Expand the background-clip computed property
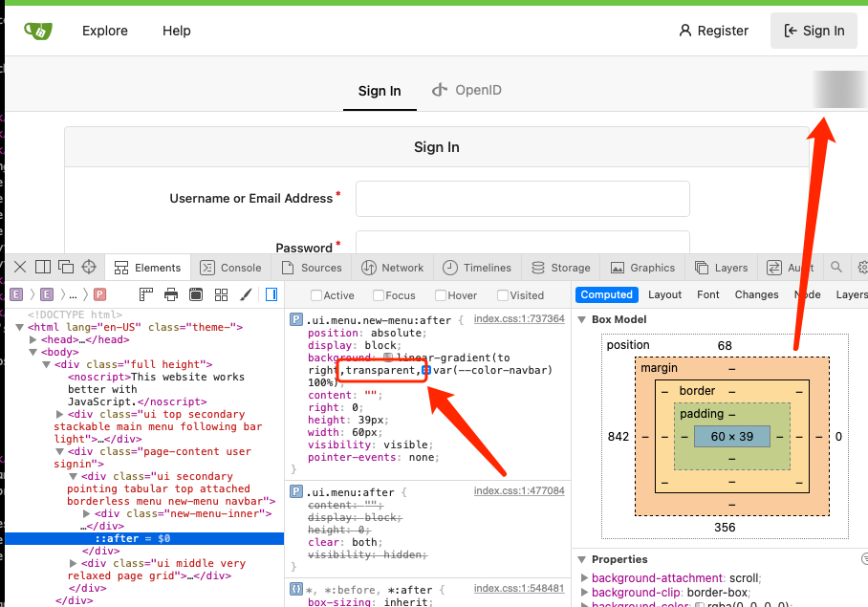Image resolution: width=868 pixels, height=607 pixels. coord(584,593)
